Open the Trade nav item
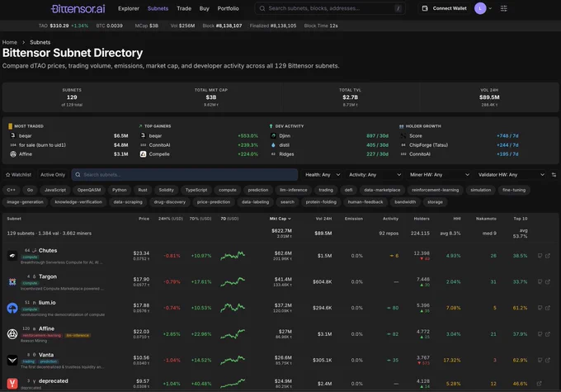 pos(184,8)
